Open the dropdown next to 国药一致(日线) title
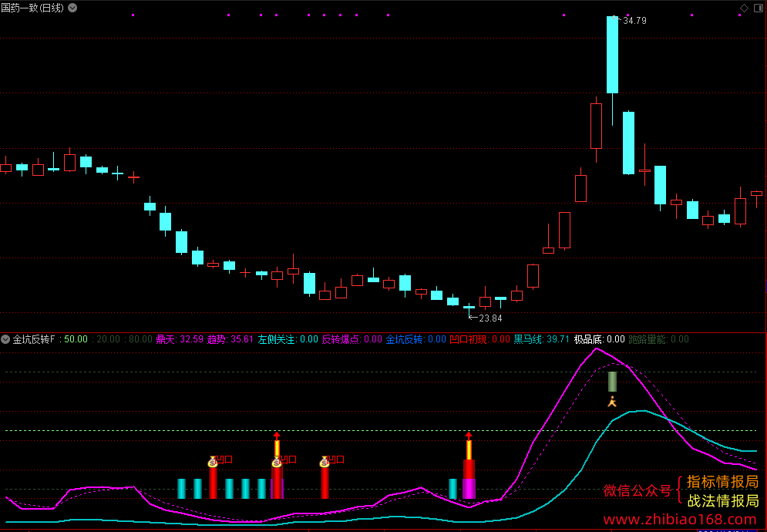The image size is (767, 532). (72, 8)
